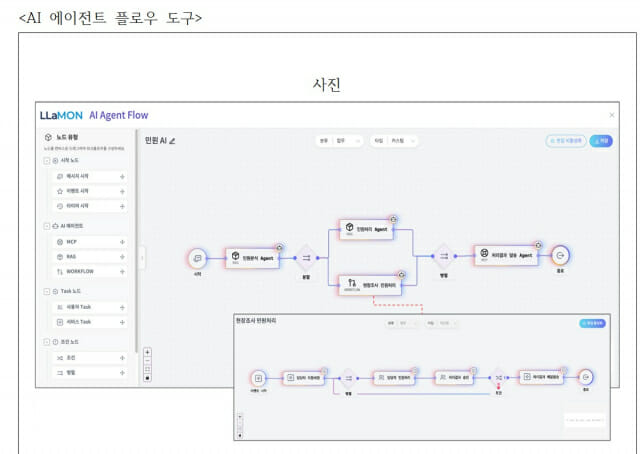Viewport: 640px width, 454px height.
Task: Collapse the 시작 노드 section checkbox toggle
Action: [x=47, y=160]
